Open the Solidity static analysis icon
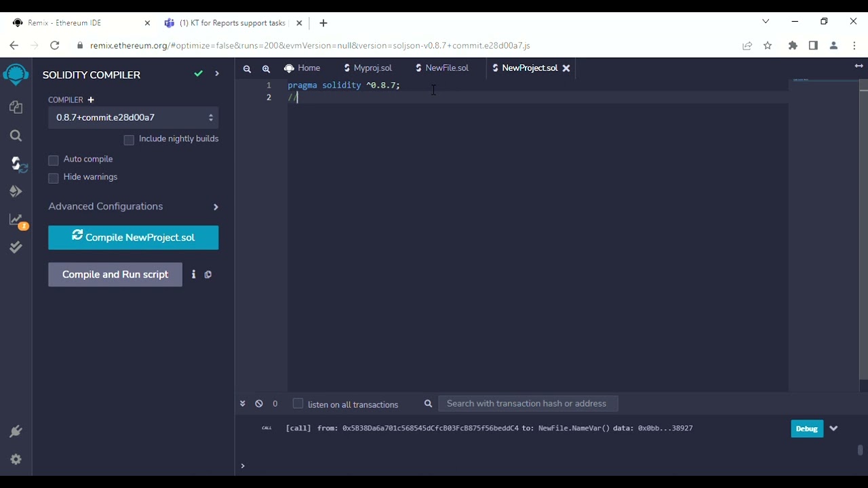Viewport: 868px width, 488px height. pyautogui.click(x=18, y=220)
